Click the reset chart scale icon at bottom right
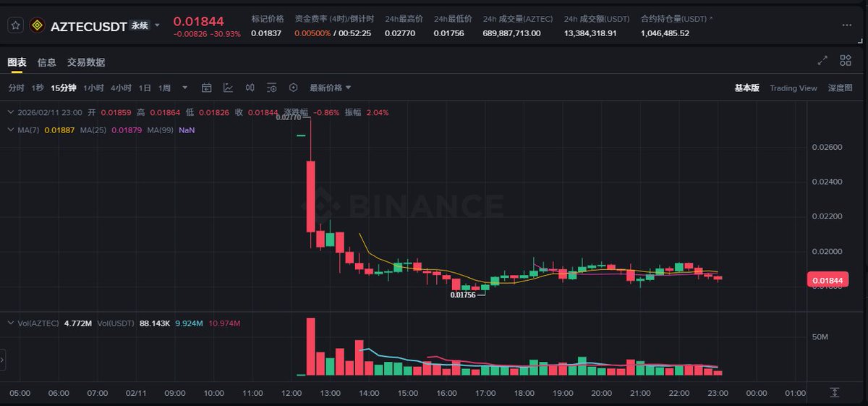Image resolution: width=868 pixels, height=406 pixels. click(835, 392)
